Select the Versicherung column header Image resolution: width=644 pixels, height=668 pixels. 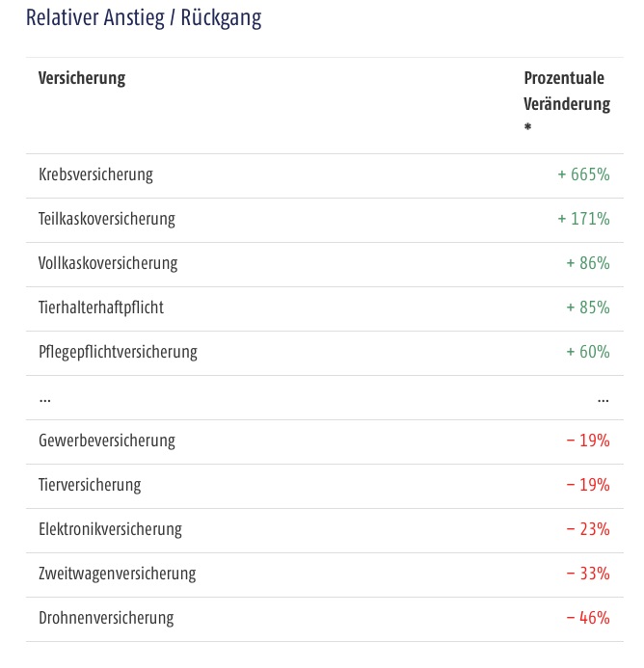82,78
